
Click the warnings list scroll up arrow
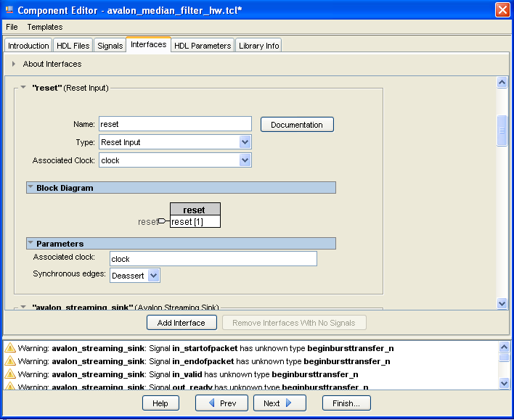tap(504, 347)
